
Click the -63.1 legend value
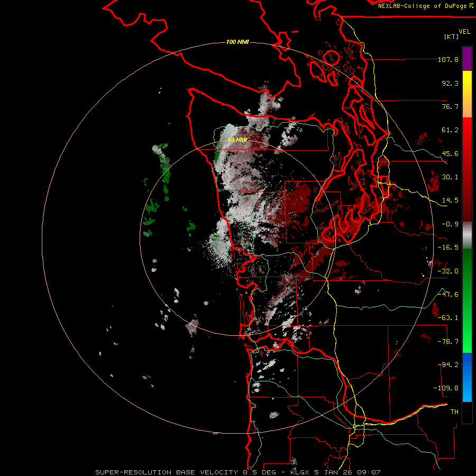coord(448,318)
